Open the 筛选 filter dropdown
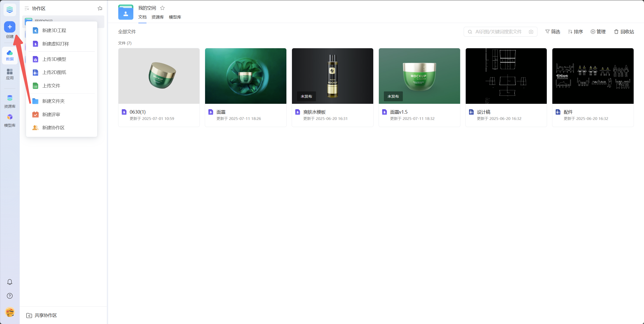 553,32
